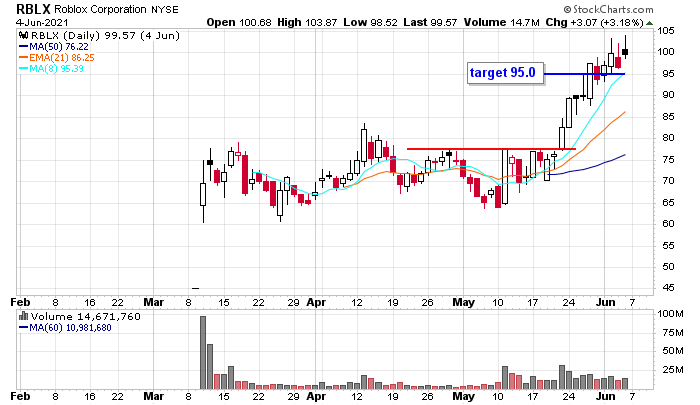Screen dimensions: 700x405
Task: Click the green up-triangle change indicator
Action: click(x=650, y=23)
